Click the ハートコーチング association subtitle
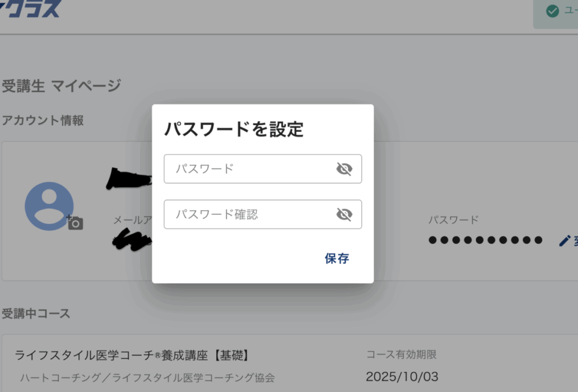The width and height of the screenshot is (578, 392). 147,377
